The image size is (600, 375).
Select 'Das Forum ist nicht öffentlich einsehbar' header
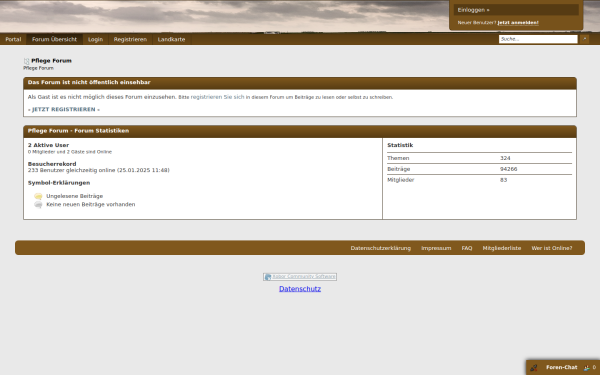[89, 82]
